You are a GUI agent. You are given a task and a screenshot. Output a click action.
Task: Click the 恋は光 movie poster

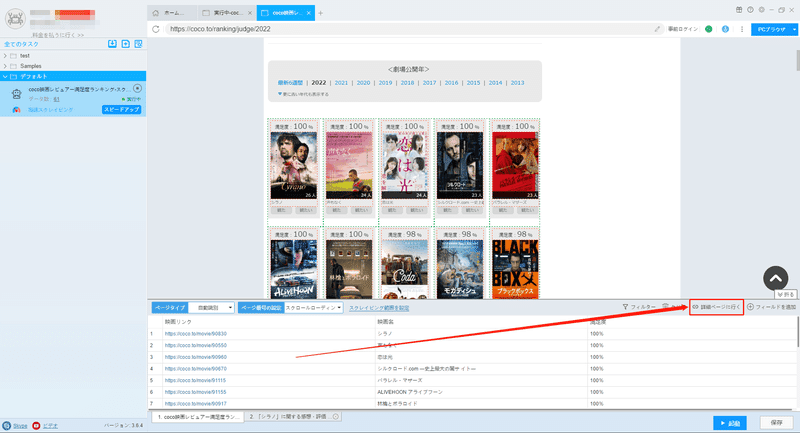coord(405,165)
